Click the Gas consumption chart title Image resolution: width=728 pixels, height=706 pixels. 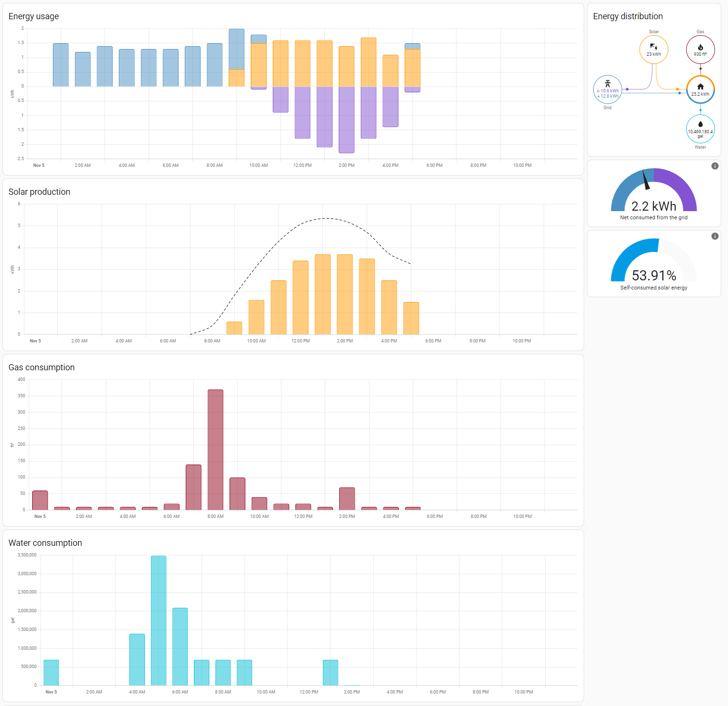click(41, 367)
